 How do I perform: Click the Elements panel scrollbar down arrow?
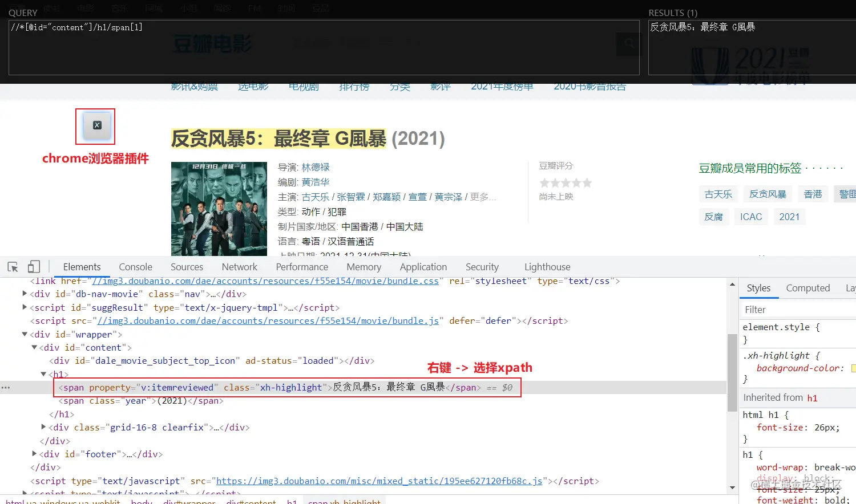click(x=732, y=488)
